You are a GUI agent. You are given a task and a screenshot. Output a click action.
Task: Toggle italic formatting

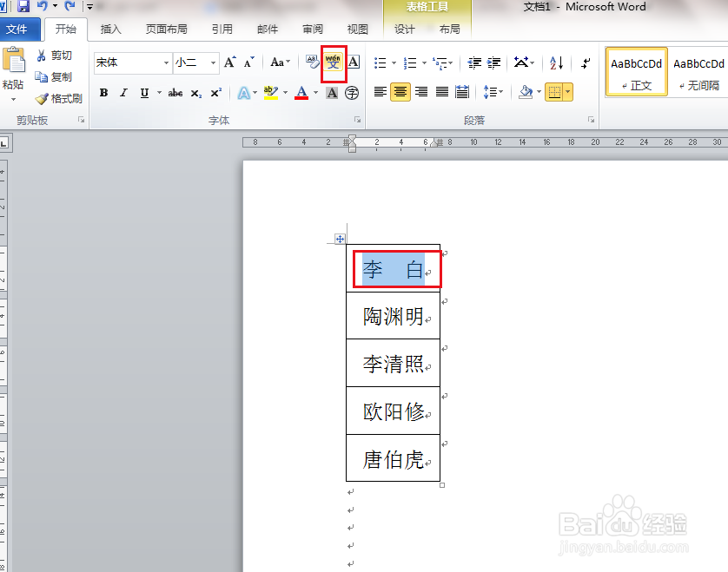(123, 93)
